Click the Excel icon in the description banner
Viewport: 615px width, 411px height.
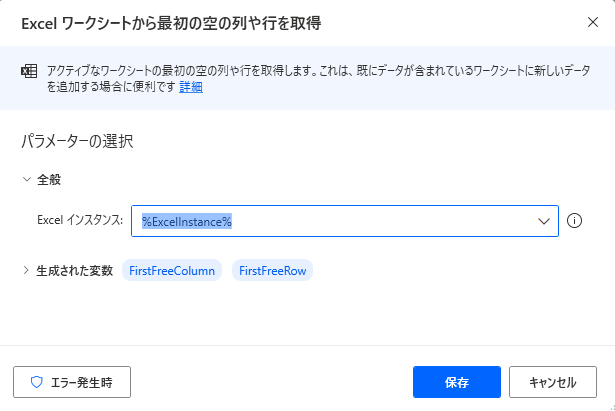point(29,71)
